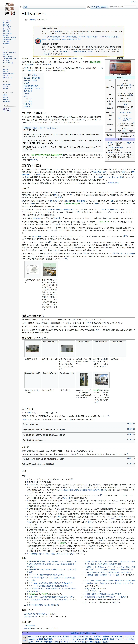The image size is (138, 644).
Task: Open 長谷川亮太 category link in sidebar
Action: (x=6, y=87)
